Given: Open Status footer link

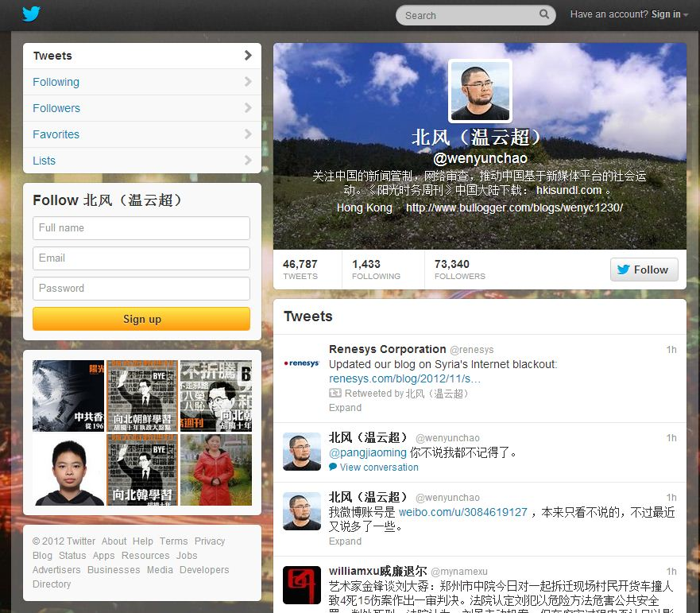Looking at the screenshot, I should click(72, 556).
